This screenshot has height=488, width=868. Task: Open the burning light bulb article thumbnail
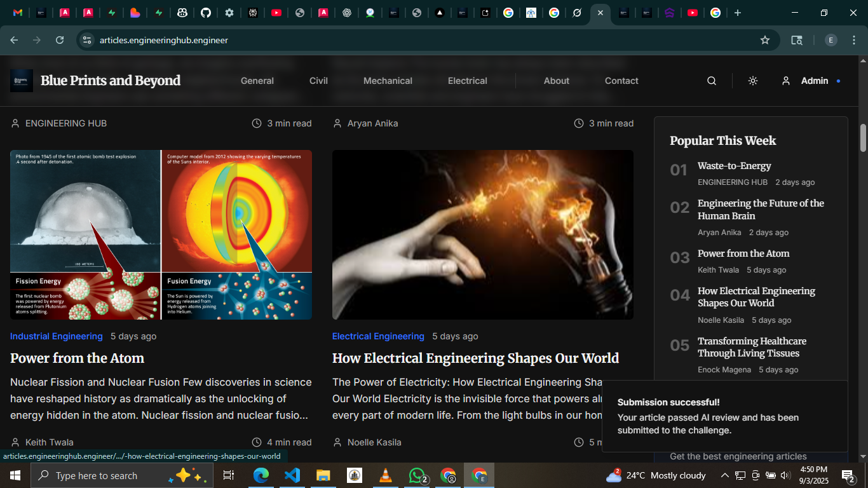(x=482, y=234)
